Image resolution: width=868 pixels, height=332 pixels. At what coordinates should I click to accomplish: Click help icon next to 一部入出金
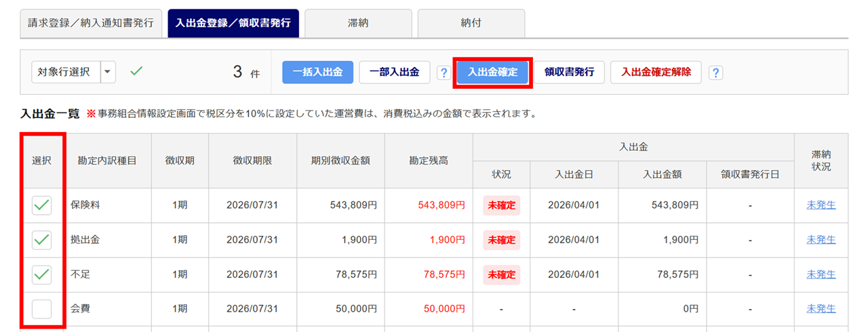click(443, 72)
